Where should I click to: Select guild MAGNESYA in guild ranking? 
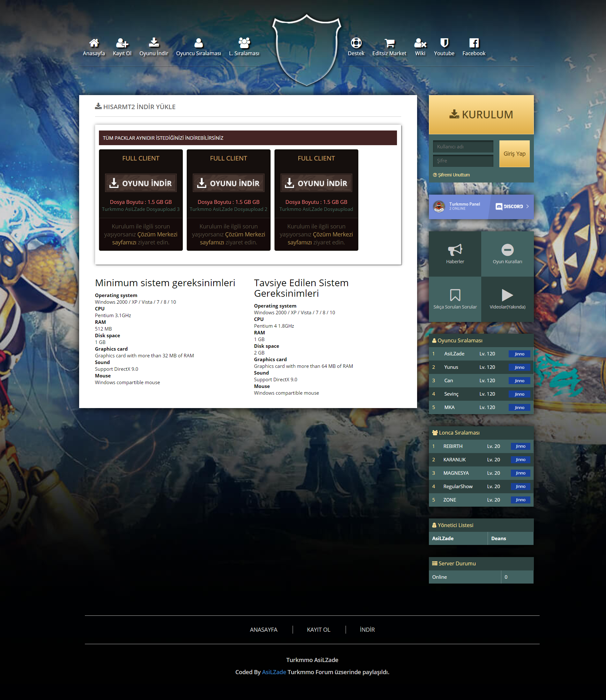[456, 473]
